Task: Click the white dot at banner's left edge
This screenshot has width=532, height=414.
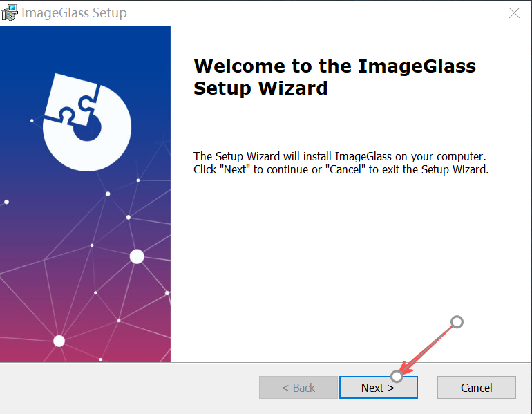Action: [6, 202]
